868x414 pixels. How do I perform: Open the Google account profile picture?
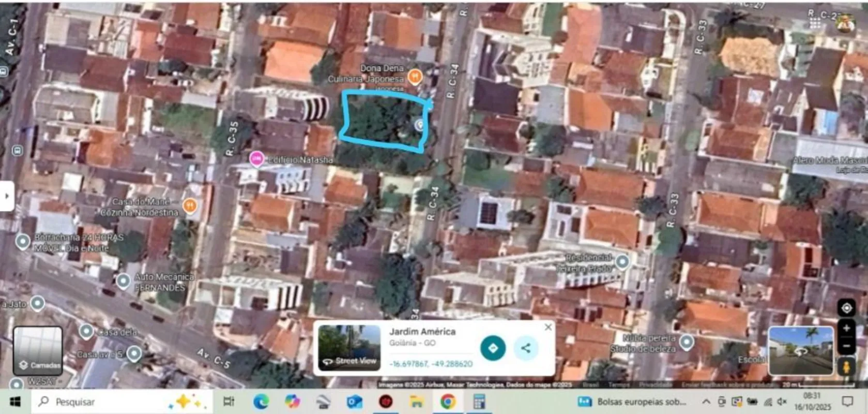pyautogui.click(x=846, y=23)
